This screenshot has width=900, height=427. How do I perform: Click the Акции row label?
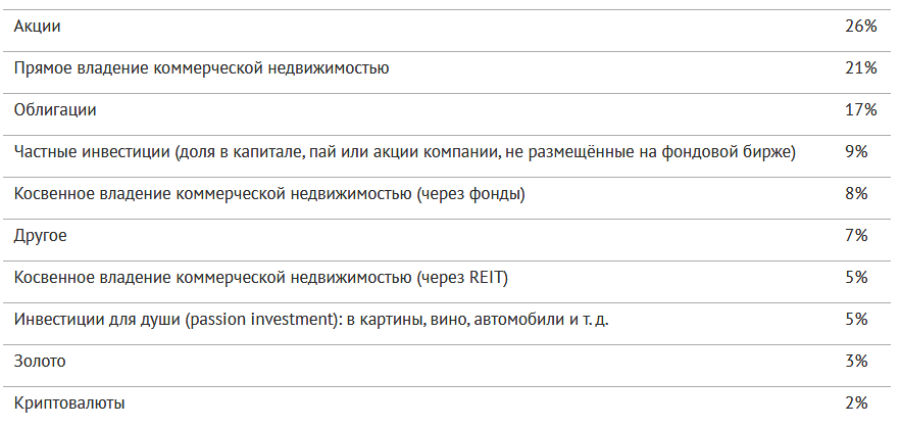coord(37,27)
